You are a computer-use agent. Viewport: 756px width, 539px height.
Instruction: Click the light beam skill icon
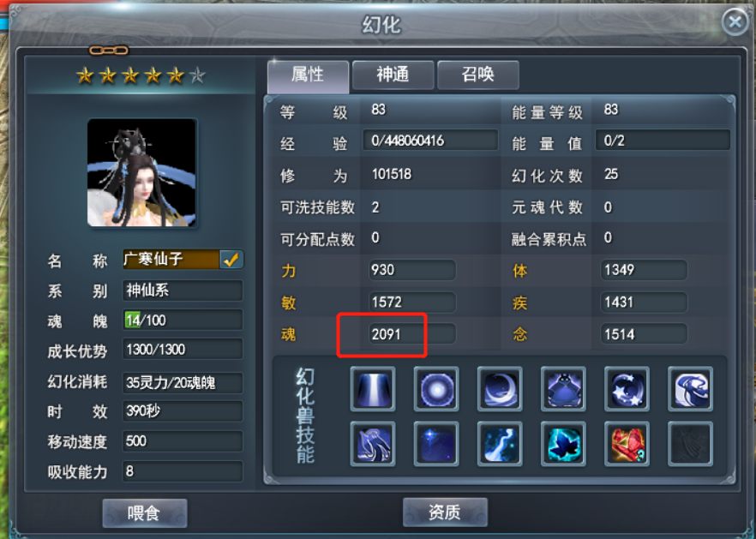[373, 388]
